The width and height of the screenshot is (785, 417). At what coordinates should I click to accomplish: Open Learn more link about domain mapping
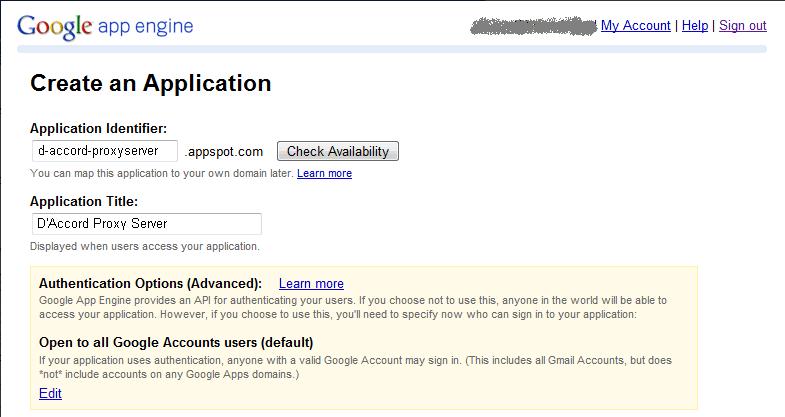coord(324,173)
